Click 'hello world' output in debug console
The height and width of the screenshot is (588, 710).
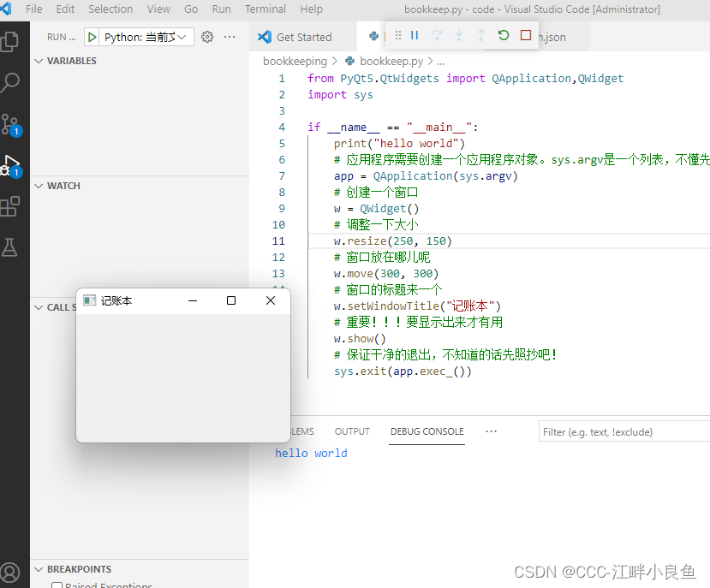coord(311,453)
